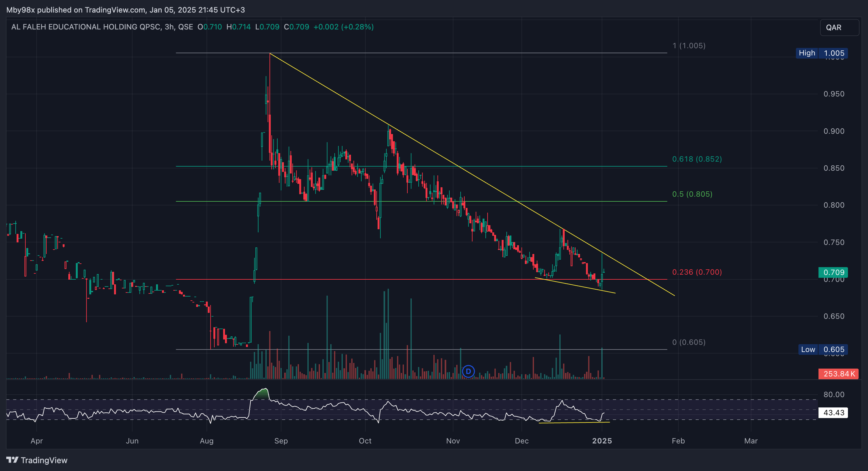Click the open price value O0.710

click(x=210, y=27)
